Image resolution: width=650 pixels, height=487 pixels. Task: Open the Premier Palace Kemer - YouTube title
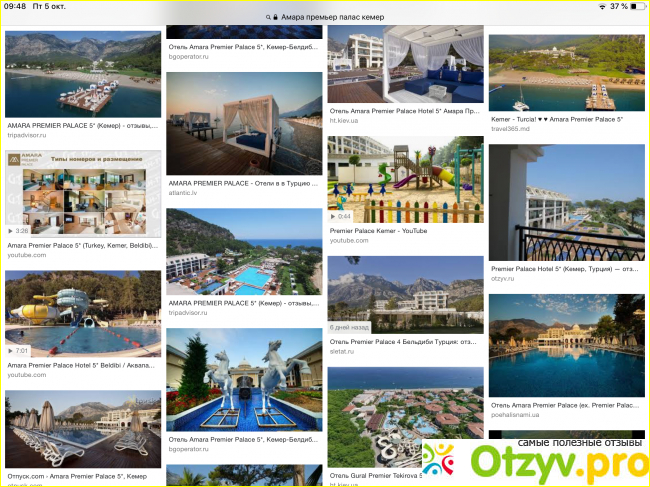tap(378, 231)
